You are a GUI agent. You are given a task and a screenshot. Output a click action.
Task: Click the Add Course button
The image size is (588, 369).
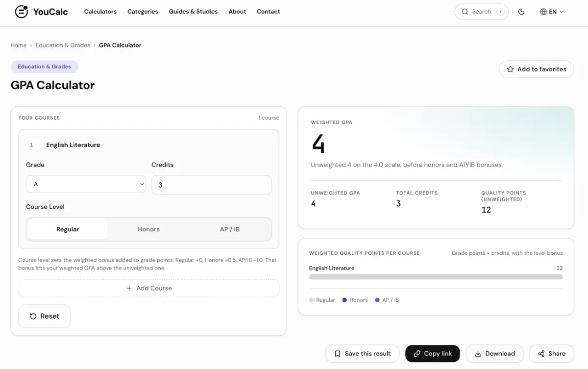[149, 288]
